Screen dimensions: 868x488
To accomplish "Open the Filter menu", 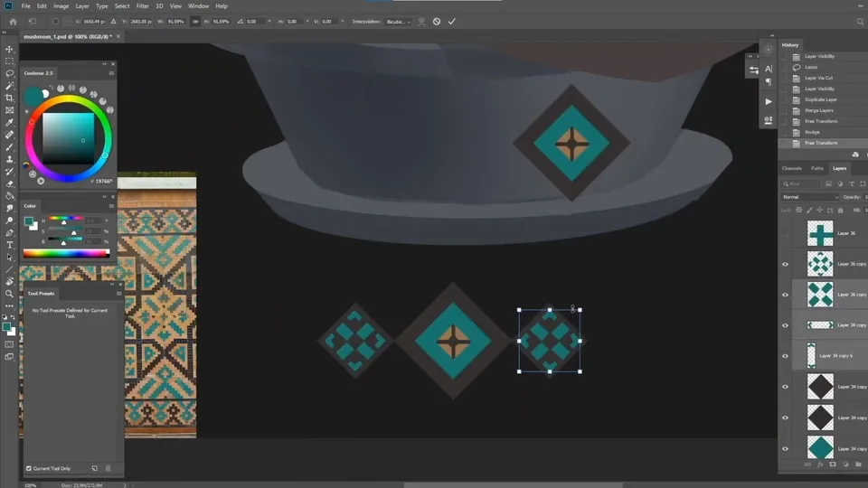I will (142, 6).
